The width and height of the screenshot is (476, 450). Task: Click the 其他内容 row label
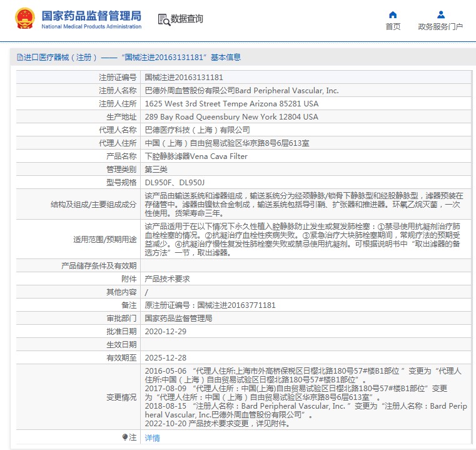(x=121, y=292)
